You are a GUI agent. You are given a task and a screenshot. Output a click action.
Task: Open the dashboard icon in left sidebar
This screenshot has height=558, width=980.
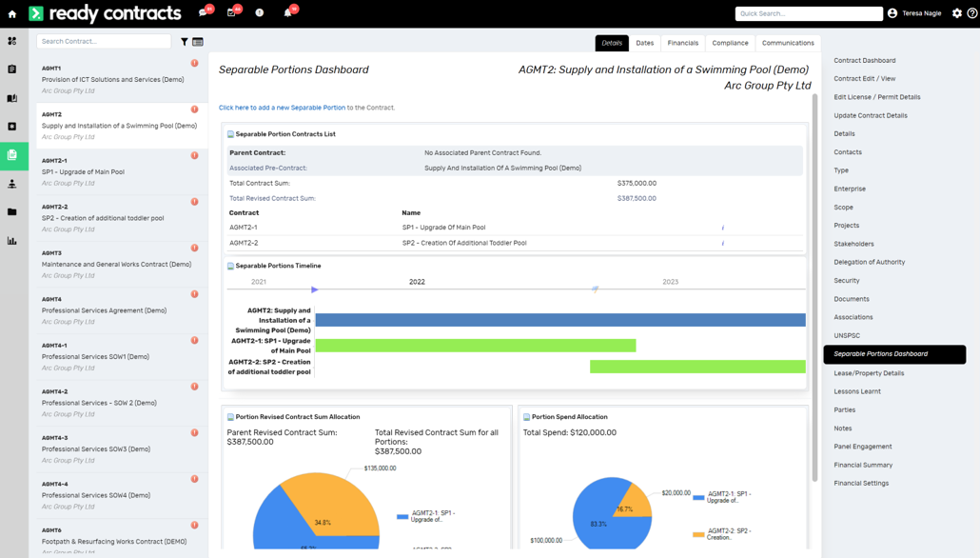click(11, 41)
